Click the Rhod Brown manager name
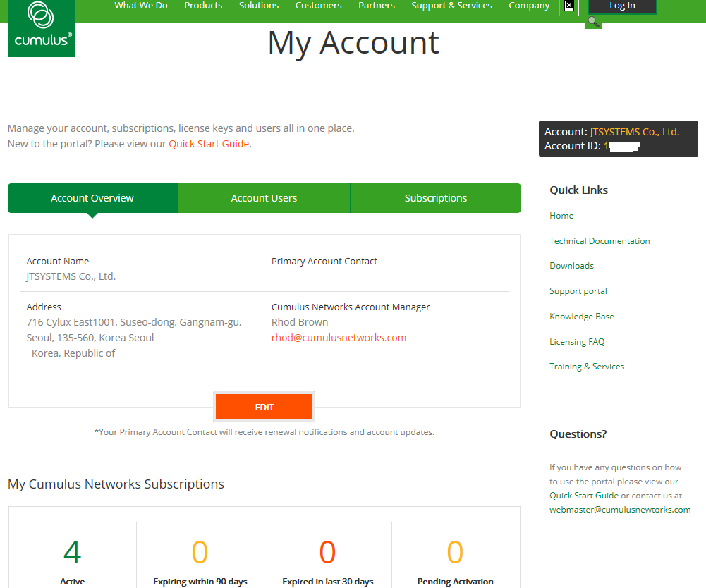The height and width of the screenshot is (588, 706). click(300, 322)
